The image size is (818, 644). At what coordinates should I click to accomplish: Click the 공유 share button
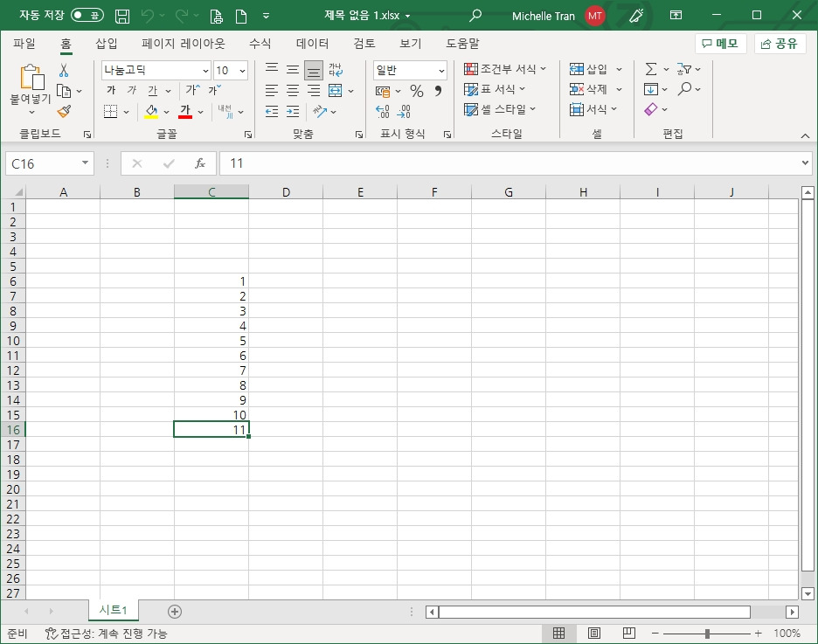pyautogui.click(x=780, y=44)
